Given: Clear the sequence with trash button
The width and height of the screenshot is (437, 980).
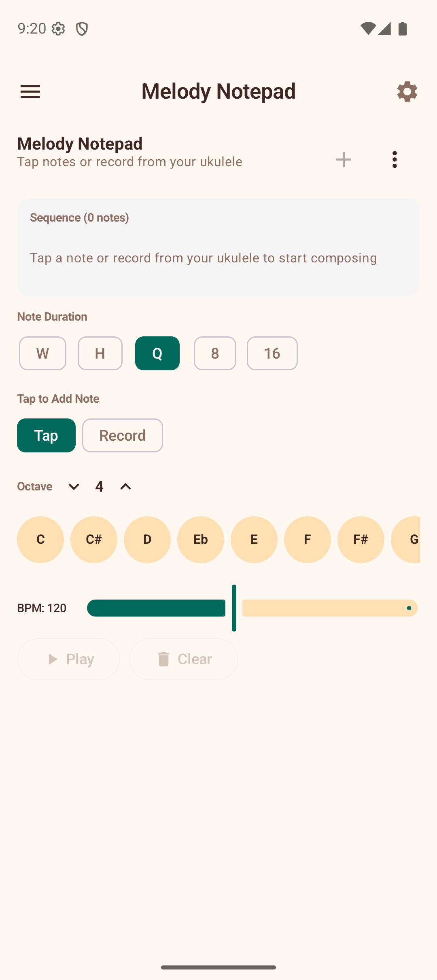Looking at the screenshot, I should 183,659.
